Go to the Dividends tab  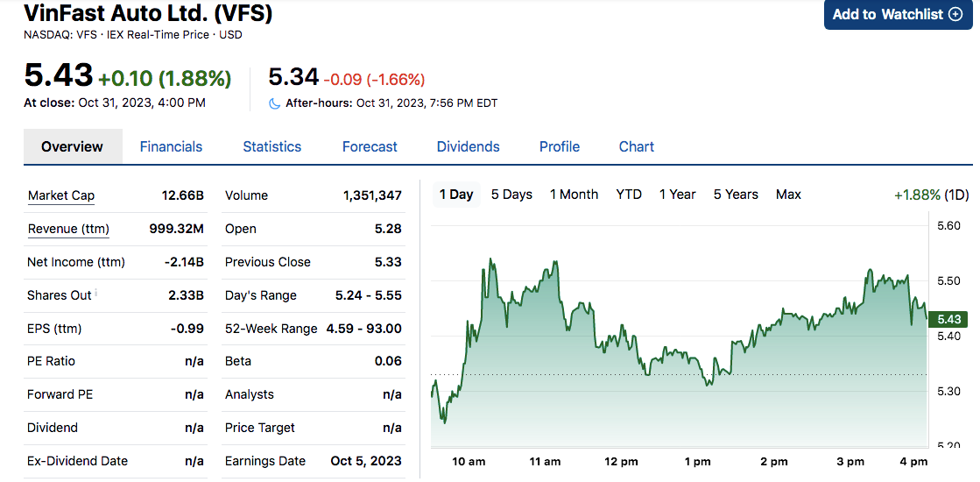click(468, 147)
